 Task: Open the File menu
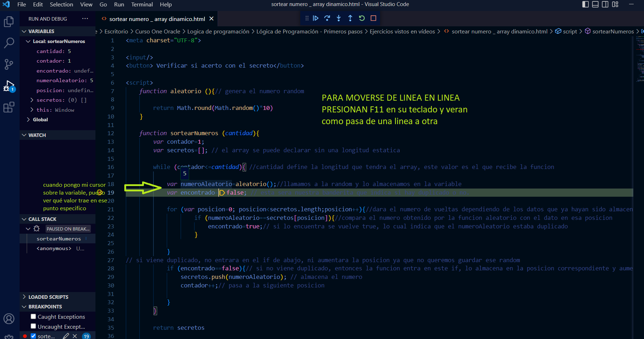[x=22, y=4]
